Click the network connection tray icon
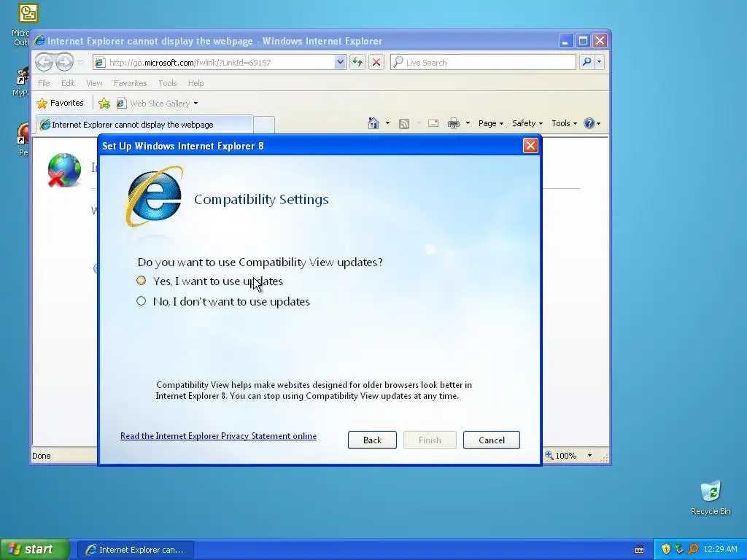This screenshot has height=560, width=747. point(679,550)
